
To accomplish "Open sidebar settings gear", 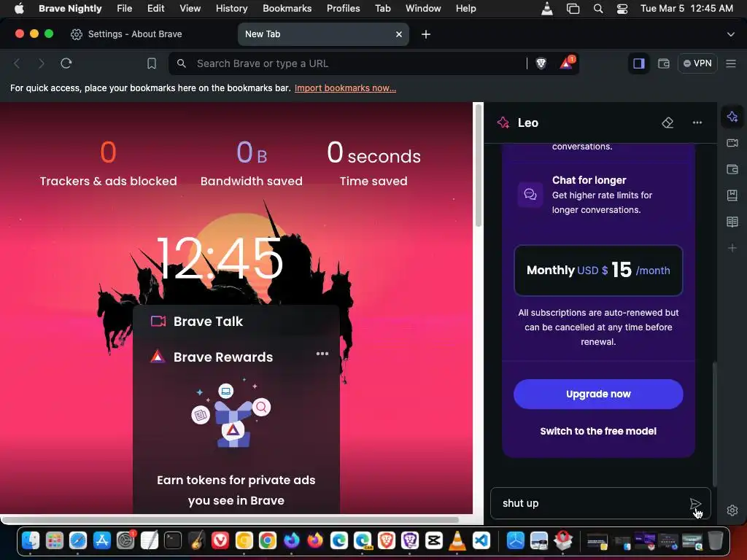I will pyautogui.click(x=732, y=510).
